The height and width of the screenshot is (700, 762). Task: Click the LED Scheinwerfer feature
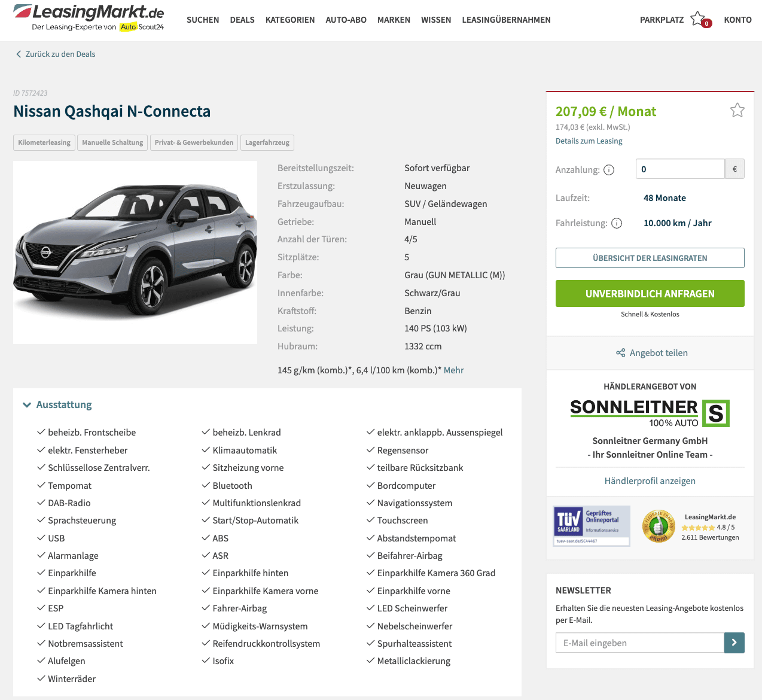[413, 608]
